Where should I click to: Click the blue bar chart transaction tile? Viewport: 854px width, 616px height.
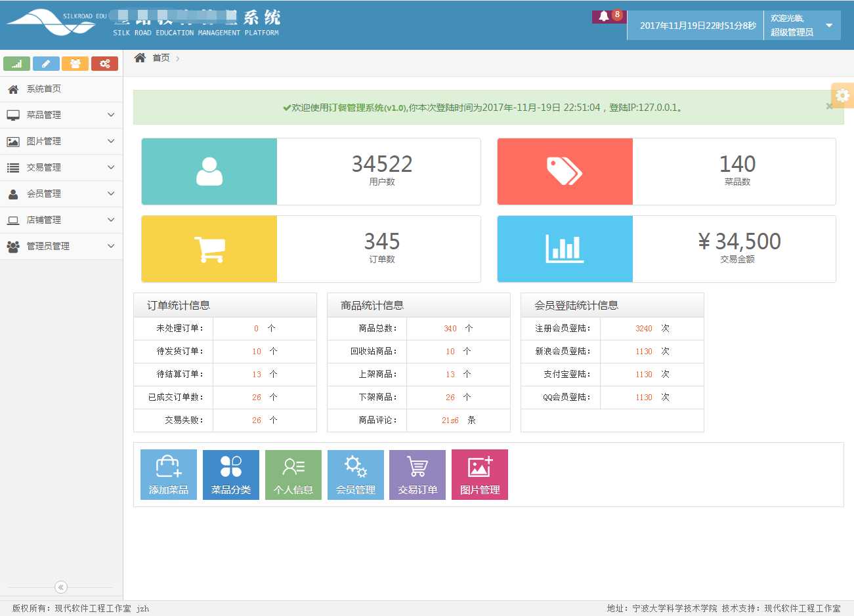coord(565,249)
